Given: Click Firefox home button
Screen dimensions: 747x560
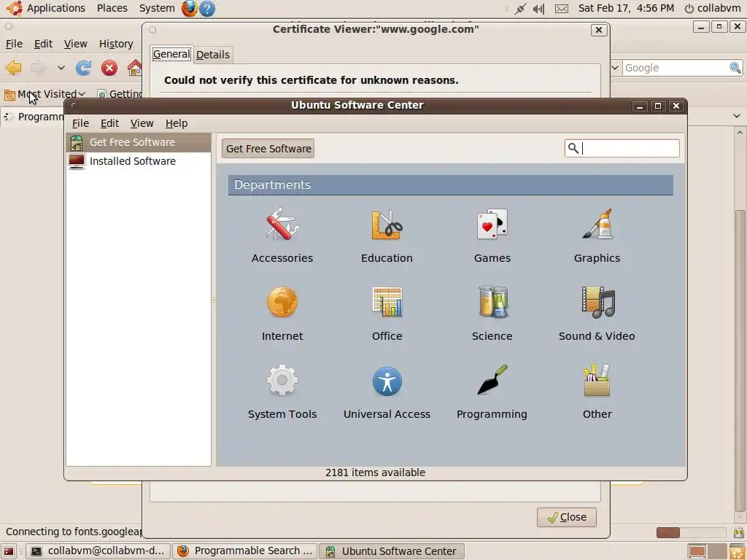Looking at the screenshot, I should pos(134,68).
